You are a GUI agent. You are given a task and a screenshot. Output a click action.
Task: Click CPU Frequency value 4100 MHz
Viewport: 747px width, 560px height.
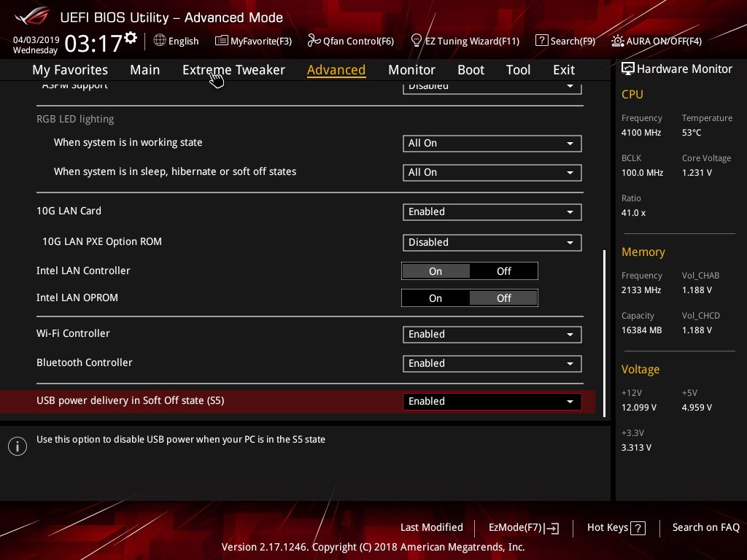(x=640, y=133)
